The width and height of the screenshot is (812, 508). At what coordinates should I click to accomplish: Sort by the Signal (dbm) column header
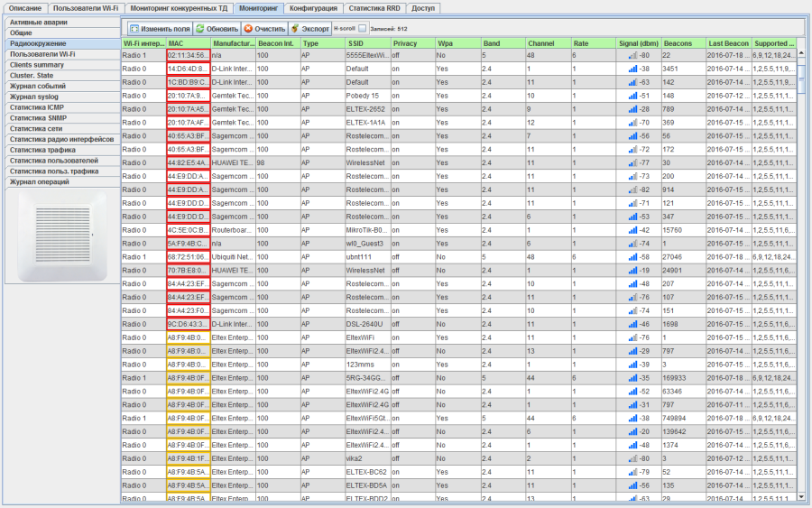point(638,43)
